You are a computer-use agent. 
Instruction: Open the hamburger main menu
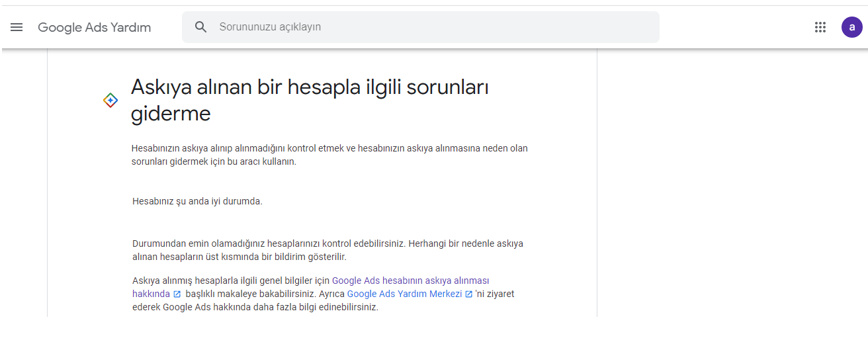tap(17, 27)
